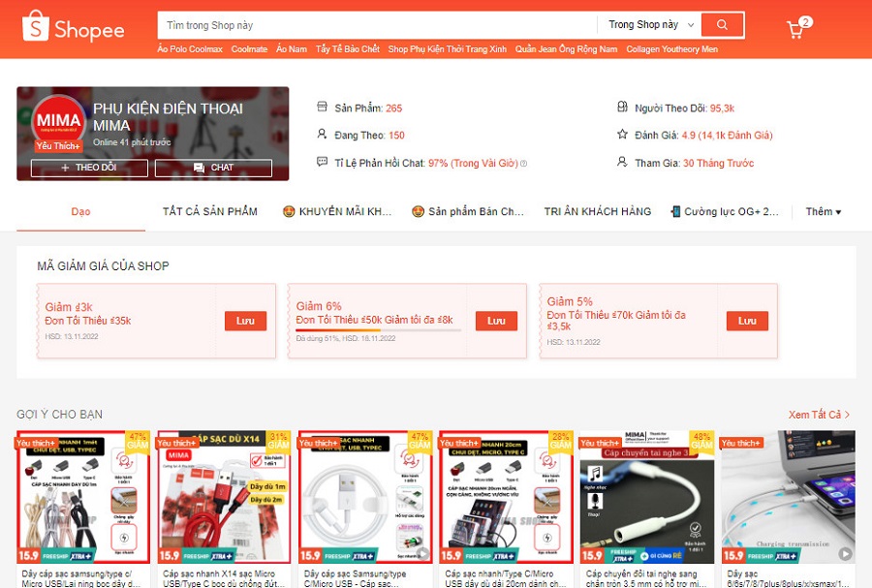Screen dimensions: 872x588
Task: Expand the 'Trong Shop này' search scope dropdown
Action: 650,24
